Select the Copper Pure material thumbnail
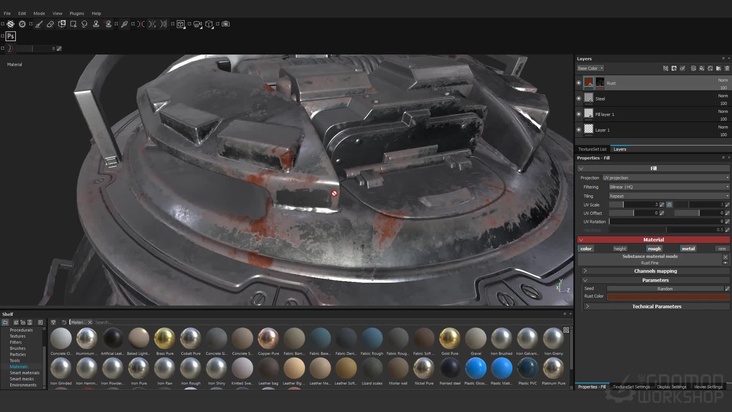 pyautogui.click(x=267, y=338)
